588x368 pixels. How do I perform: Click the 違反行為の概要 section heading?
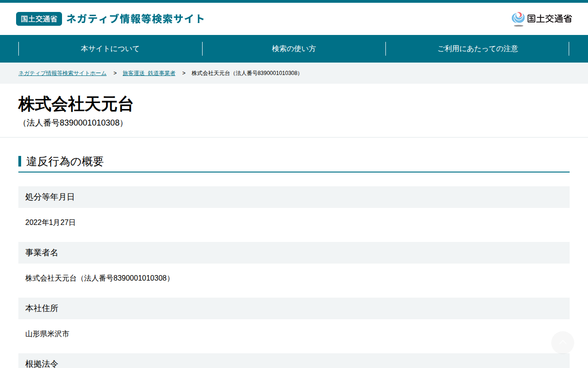point(65,161)
